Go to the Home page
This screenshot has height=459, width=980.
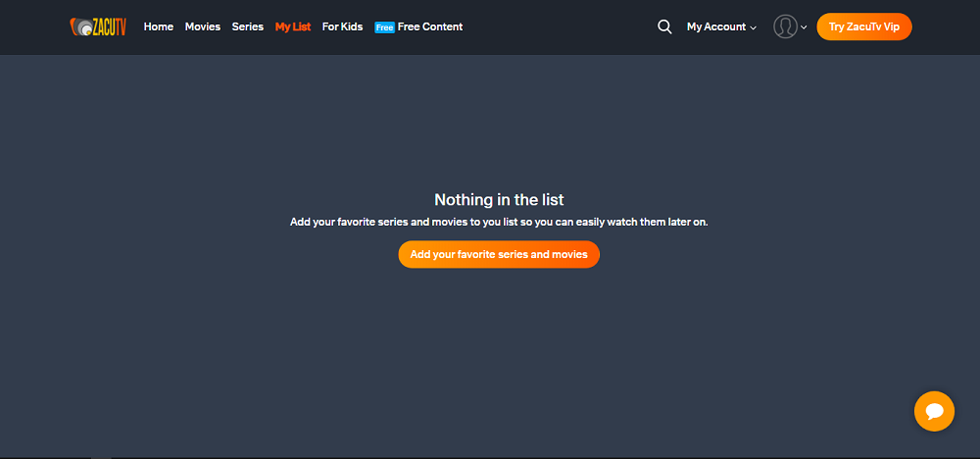tap(158, 27)
